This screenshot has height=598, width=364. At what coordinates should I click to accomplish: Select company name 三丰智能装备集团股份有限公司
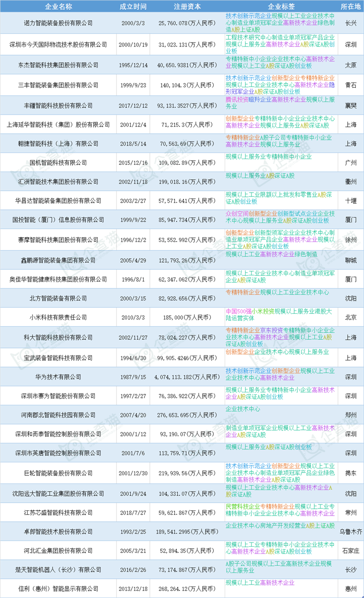click(x=58, y=85)
